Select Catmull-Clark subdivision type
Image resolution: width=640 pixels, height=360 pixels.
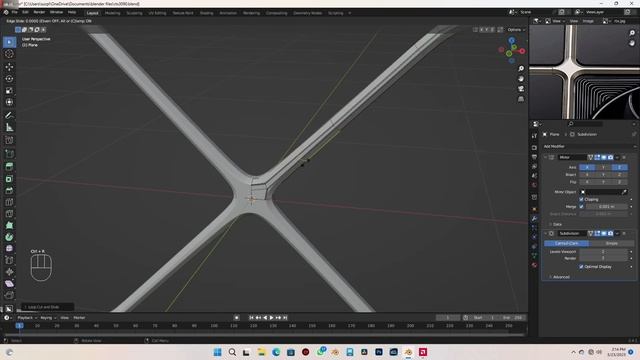[567, 243]
